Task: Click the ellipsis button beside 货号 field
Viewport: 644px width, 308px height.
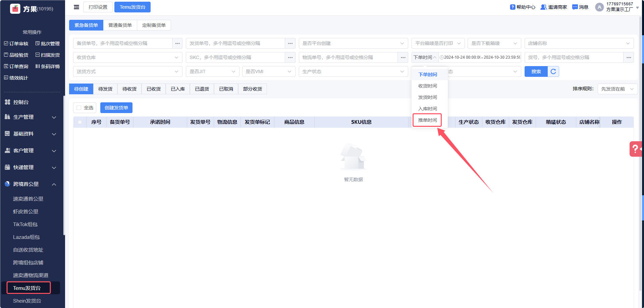Action: click(629, 57)
